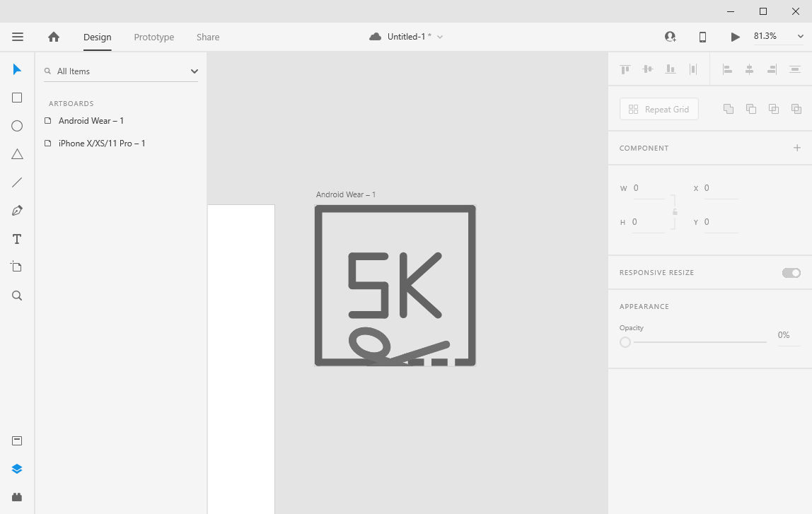Pick the Rectangle tool

coord(17,98)
